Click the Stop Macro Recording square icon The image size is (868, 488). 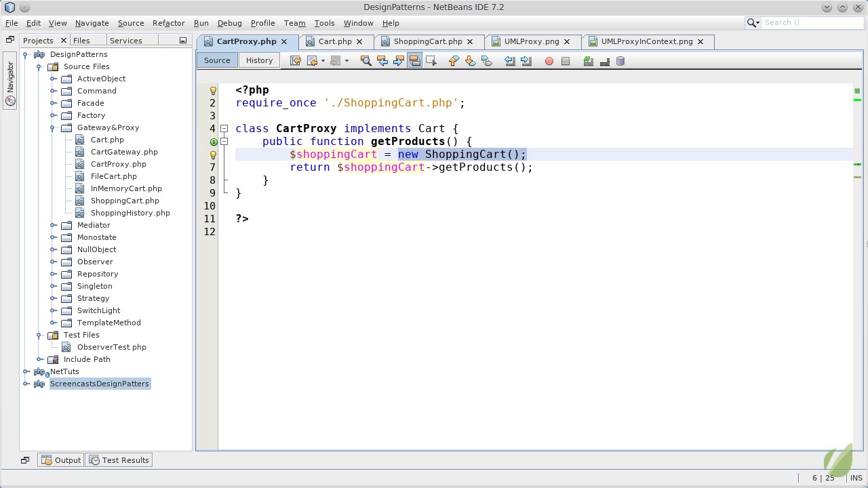[566, 61]
